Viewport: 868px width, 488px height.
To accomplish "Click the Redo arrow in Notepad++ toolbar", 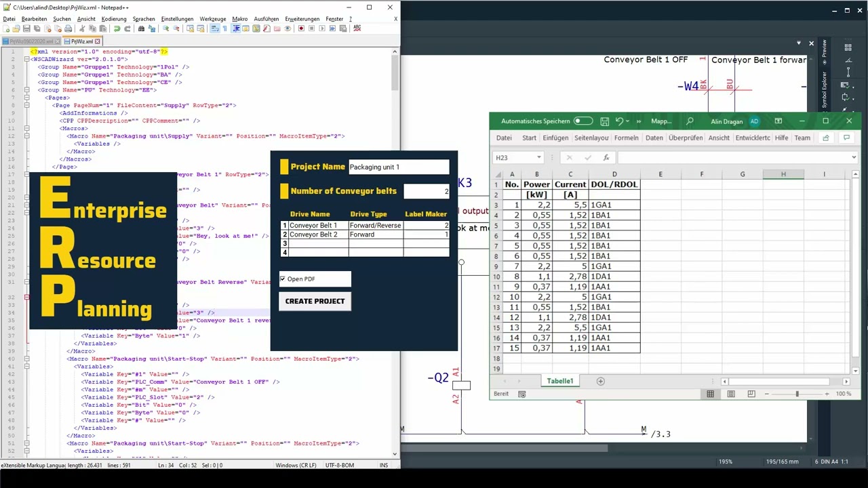I will click(x=127, y=28).
